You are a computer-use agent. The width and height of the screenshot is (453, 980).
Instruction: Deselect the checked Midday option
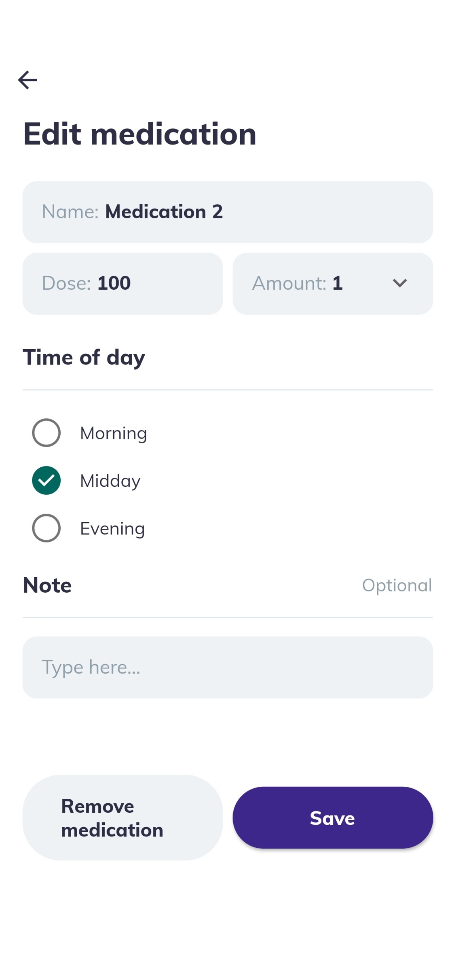47,480
